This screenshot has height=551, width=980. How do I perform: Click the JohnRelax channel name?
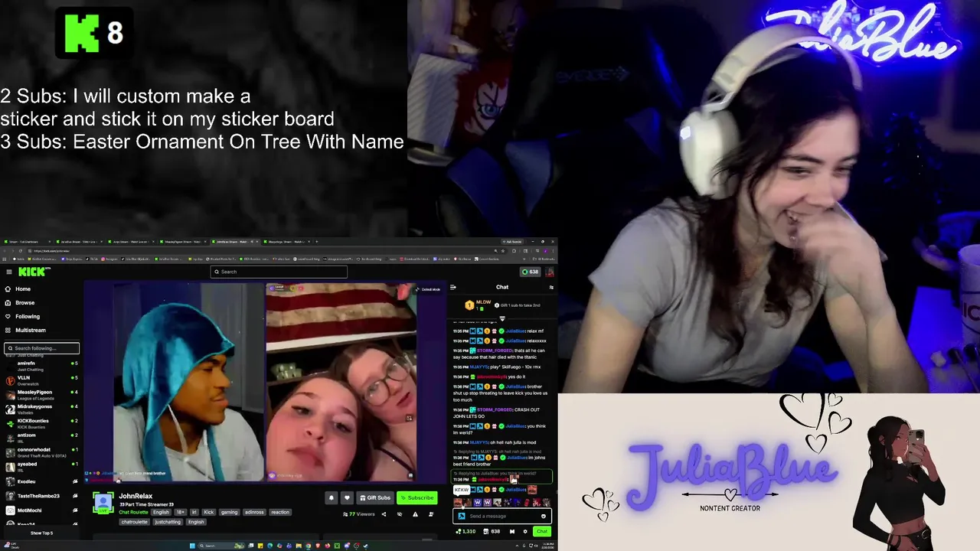point(136,496)
